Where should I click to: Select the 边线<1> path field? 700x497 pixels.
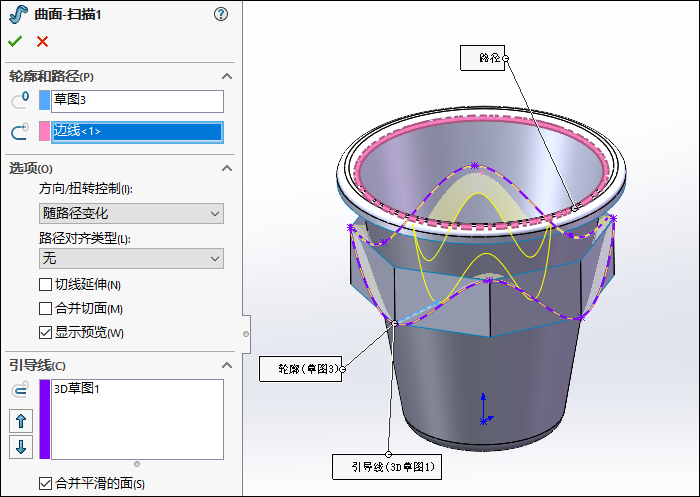[138, 132]
